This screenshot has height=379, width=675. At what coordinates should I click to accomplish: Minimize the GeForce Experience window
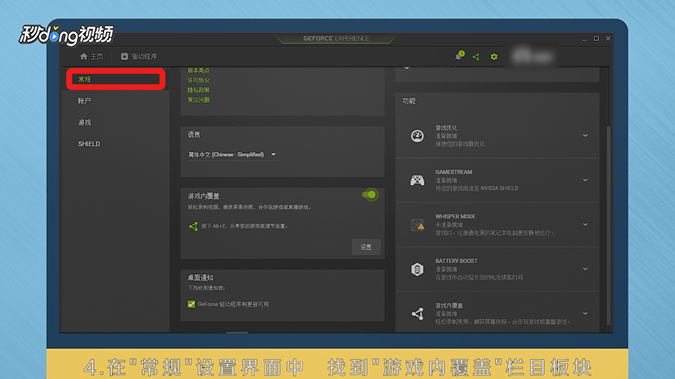coord(584,39)
